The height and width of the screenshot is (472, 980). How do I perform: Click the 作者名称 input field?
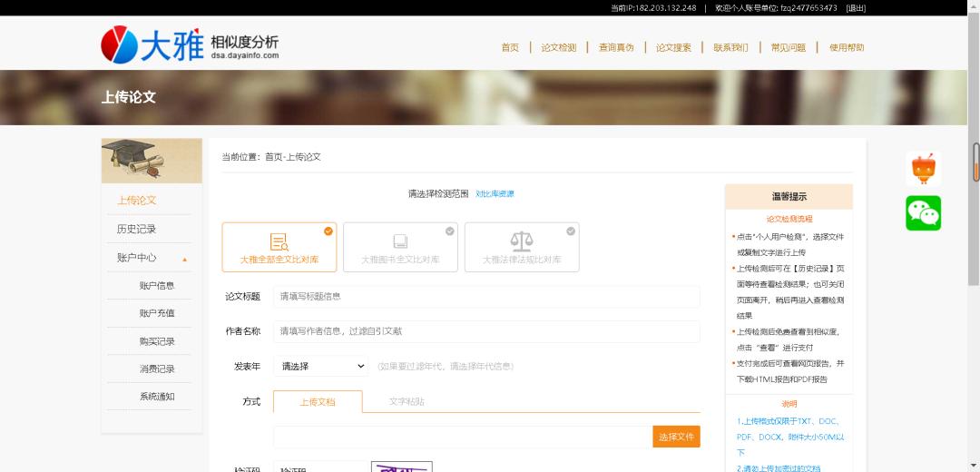486,331
